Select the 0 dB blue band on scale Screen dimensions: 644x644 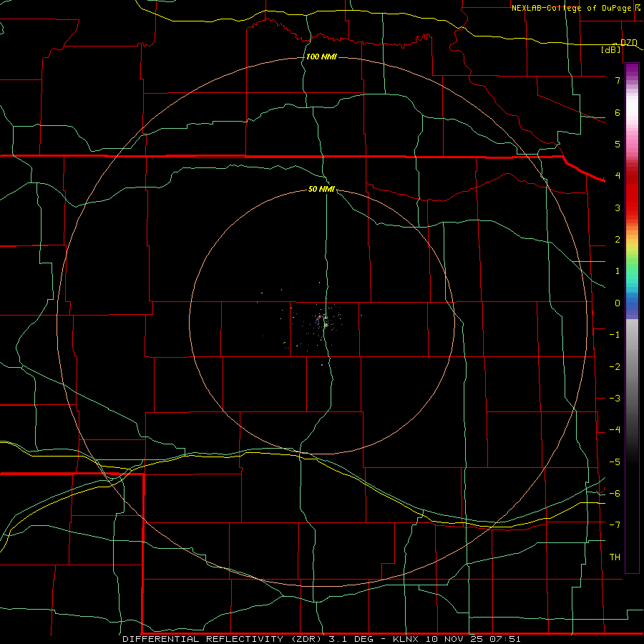point(632,303)
